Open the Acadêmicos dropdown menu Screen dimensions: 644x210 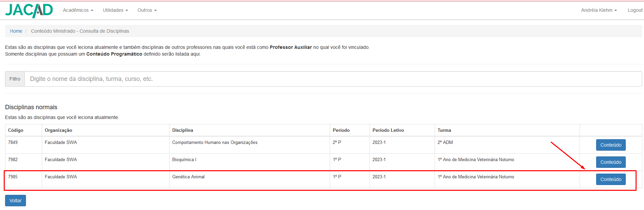78,10
